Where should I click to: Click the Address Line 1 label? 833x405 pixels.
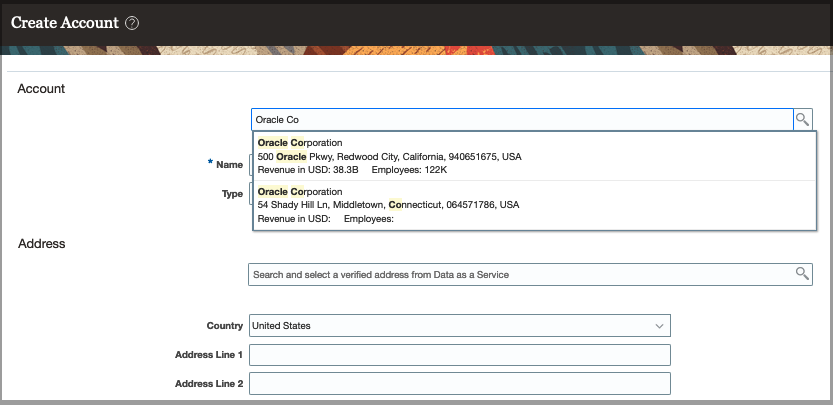(x=209, y=355)
